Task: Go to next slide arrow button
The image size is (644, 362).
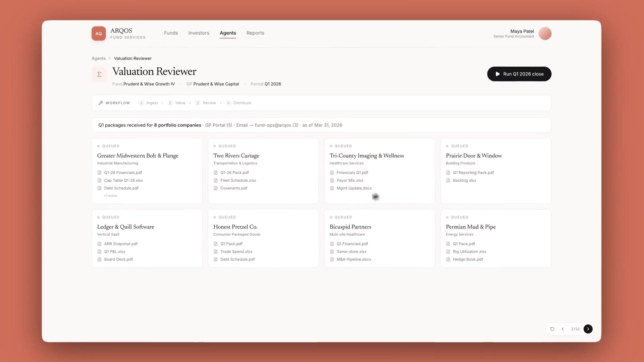Action: pyautogui.click(x=588, y=329)
